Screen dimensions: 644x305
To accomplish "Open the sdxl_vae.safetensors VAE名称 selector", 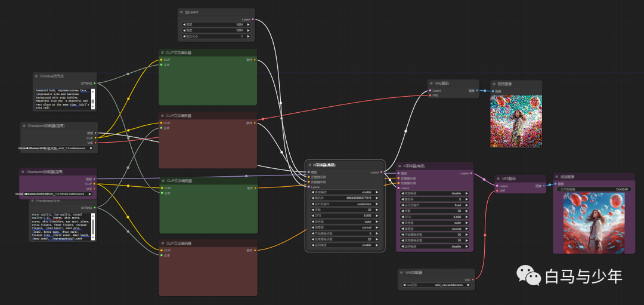I will click(436, 286).
